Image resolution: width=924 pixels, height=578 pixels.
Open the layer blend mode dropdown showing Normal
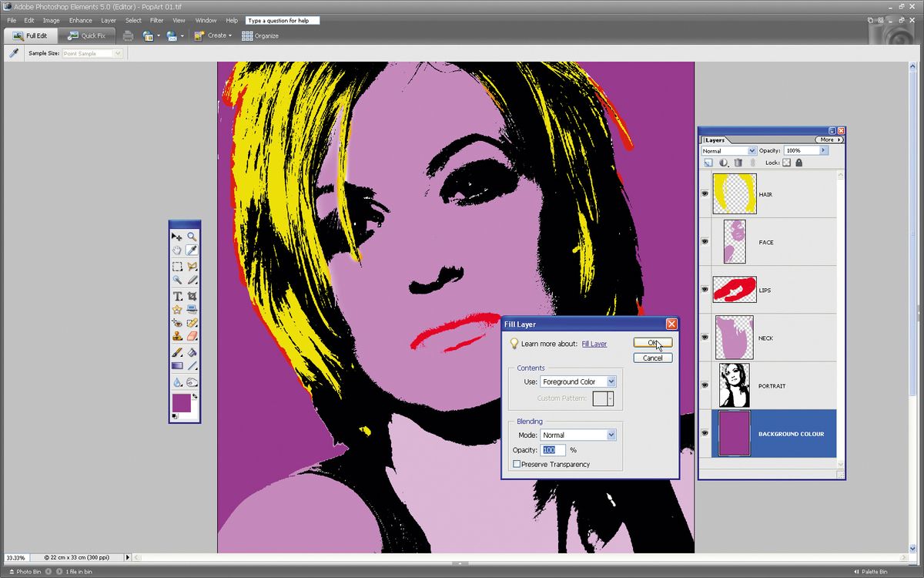(751, 150)
